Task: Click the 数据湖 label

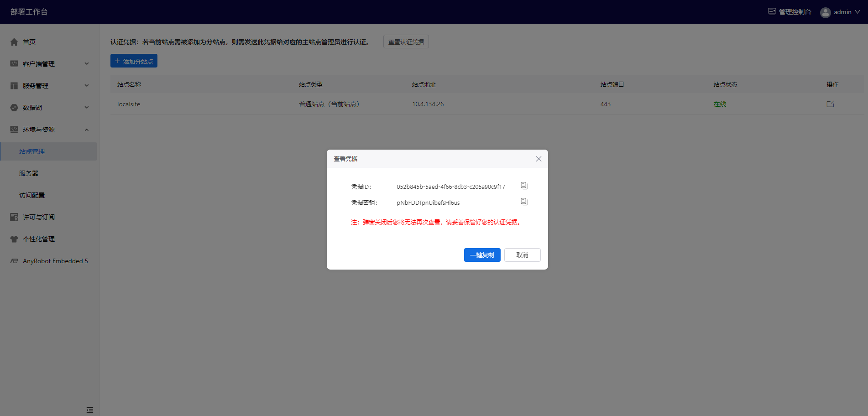Action: pyautogui.click(x=32, y=108)
